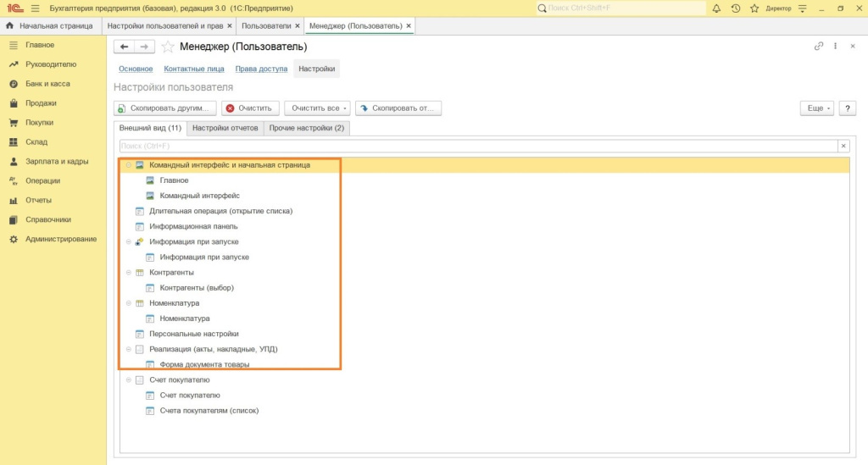Image resolution: width=868 pixels, height=465 pixels.
Task: Click the favorites star in title bar
Action: point(753,8)
